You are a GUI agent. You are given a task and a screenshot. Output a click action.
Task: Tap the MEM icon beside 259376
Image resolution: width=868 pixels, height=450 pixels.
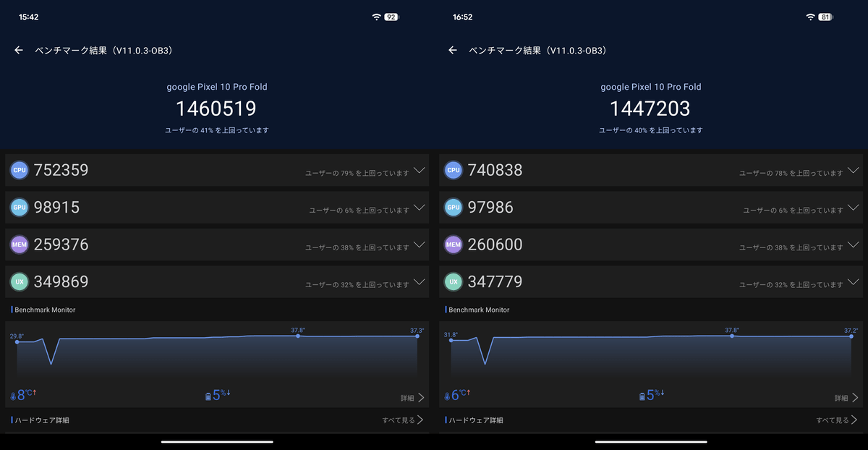[20, 245]
